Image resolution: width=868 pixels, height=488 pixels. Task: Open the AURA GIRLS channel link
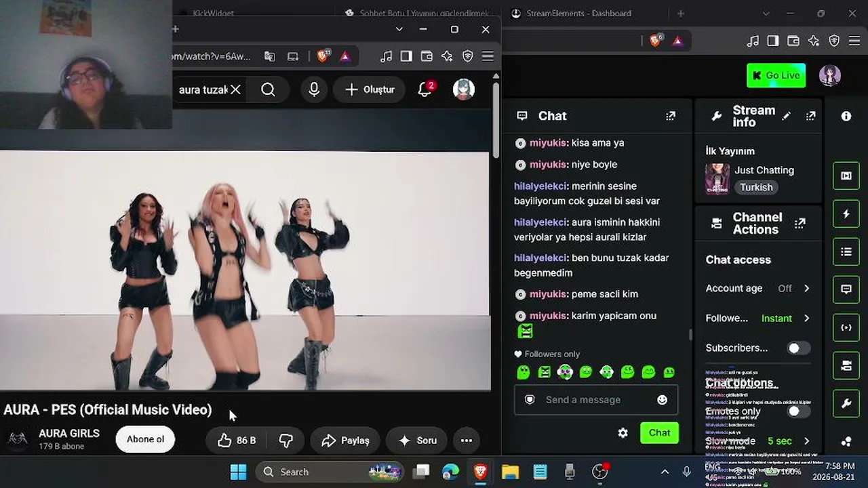[69, 433]
